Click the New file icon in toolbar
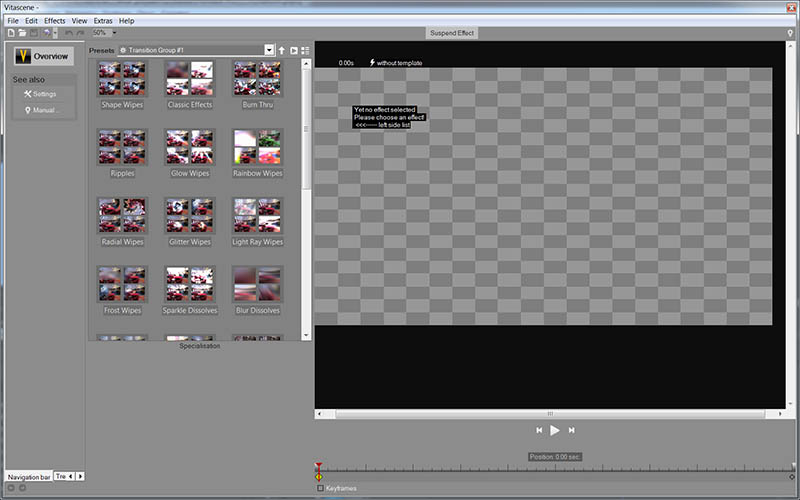Screen dimensions: 800x500 (11, 33)
